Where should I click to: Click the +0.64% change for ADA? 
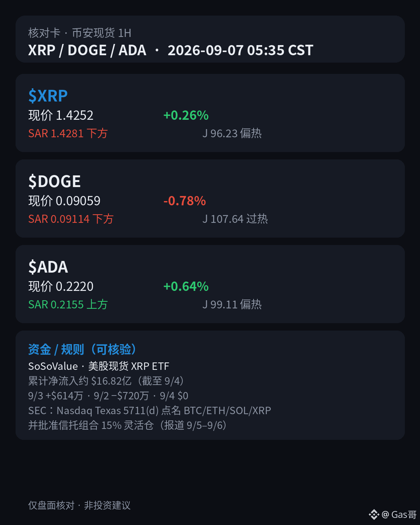[x=186, y=287]
